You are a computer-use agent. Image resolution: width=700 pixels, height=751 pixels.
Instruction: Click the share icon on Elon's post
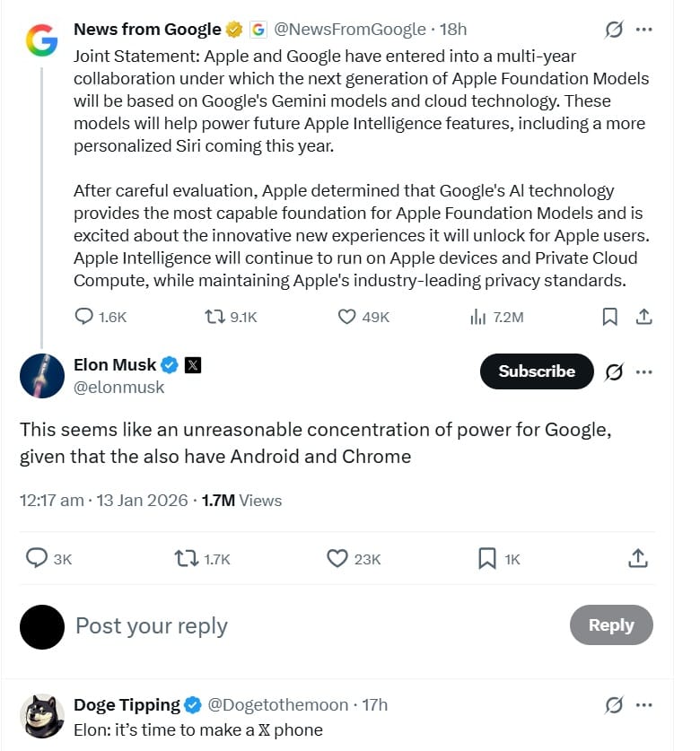pos(638,558)
